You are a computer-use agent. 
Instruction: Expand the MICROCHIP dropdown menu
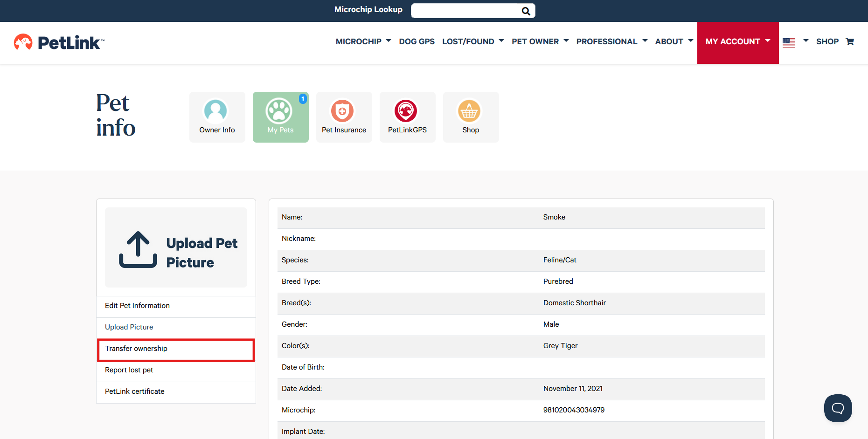point(363,41)
